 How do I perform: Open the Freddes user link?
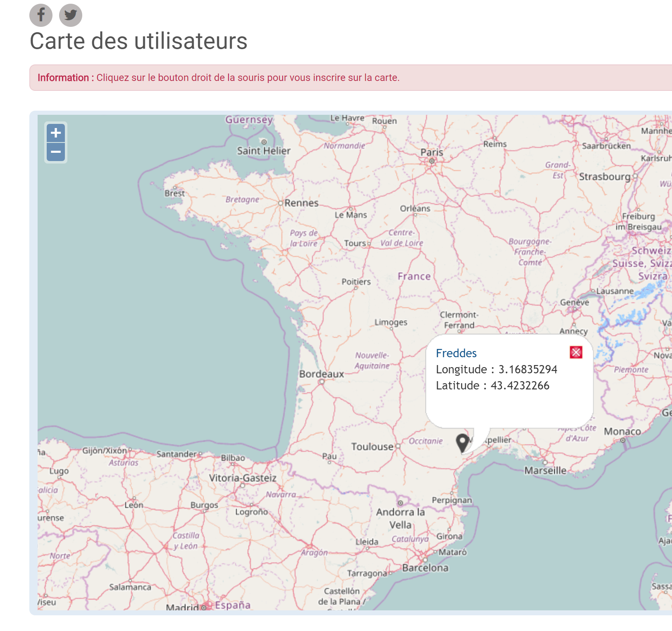(x=456, y=353)
